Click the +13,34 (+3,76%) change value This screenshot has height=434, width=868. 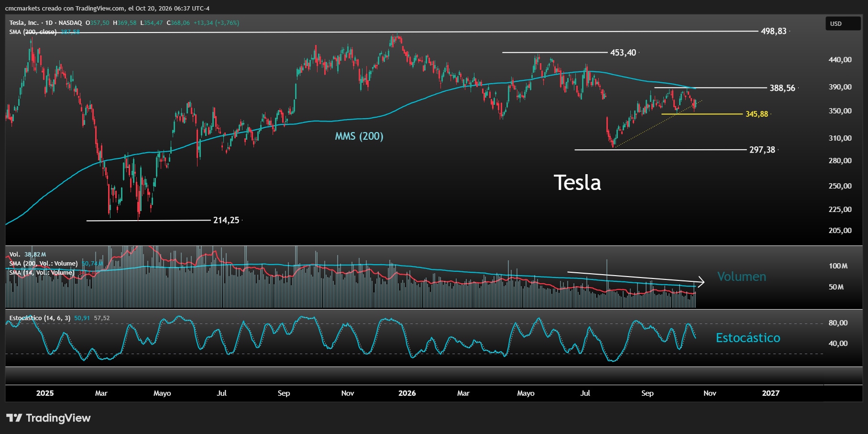pyautogui.click(x=216, y=22)
